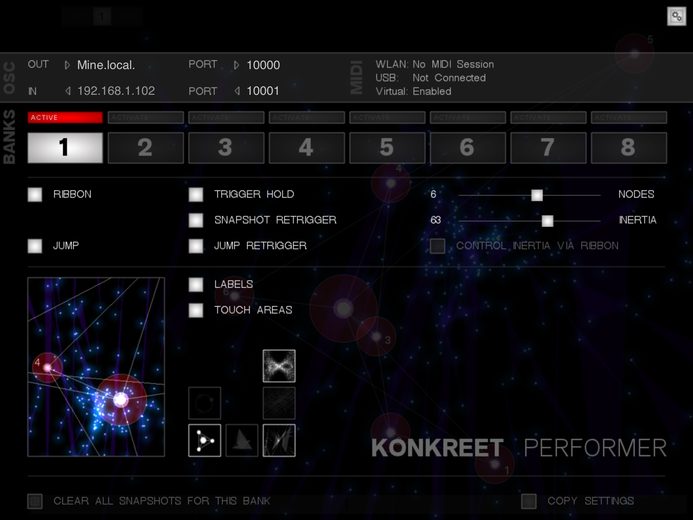Click the '192.168.1.102' IN address
The width and height of the screenshot is (693, 520).
(116, 91)
